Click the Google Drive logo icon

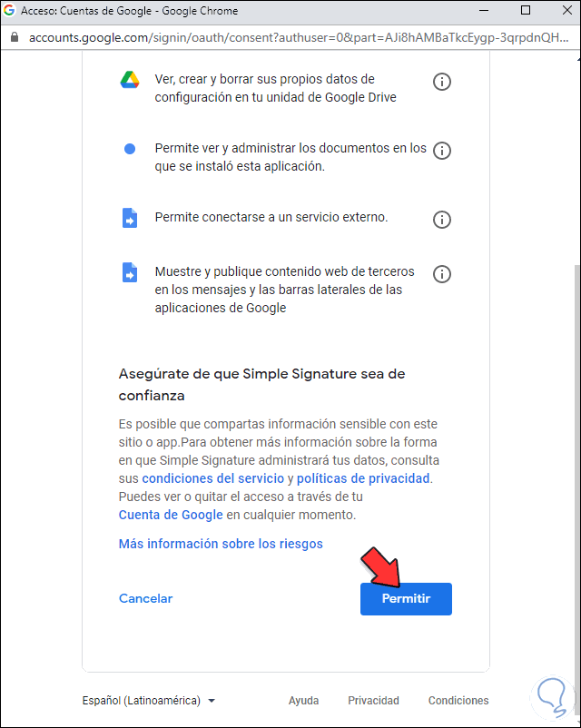coord(130,80)
